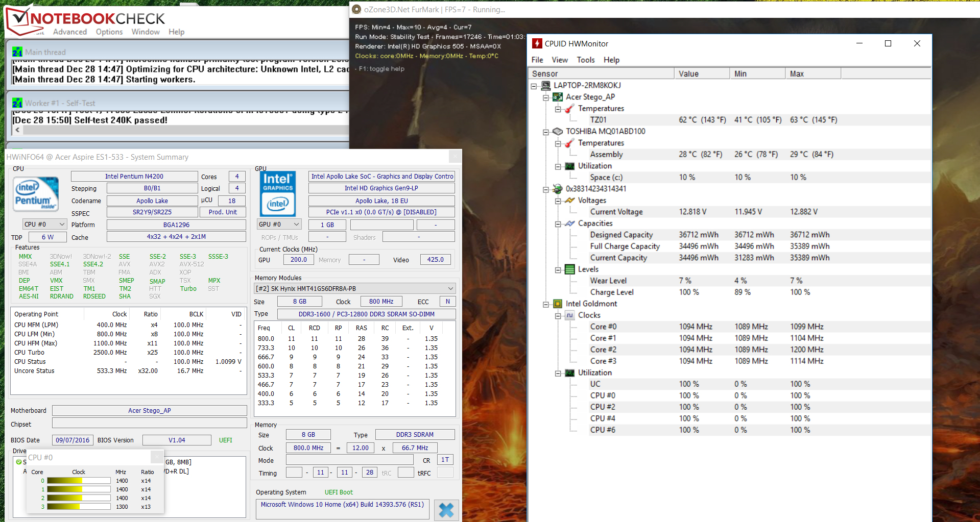Click the Main thread Prime95 icon
Screen dimensions: 980x522
[x=17, y=52]
